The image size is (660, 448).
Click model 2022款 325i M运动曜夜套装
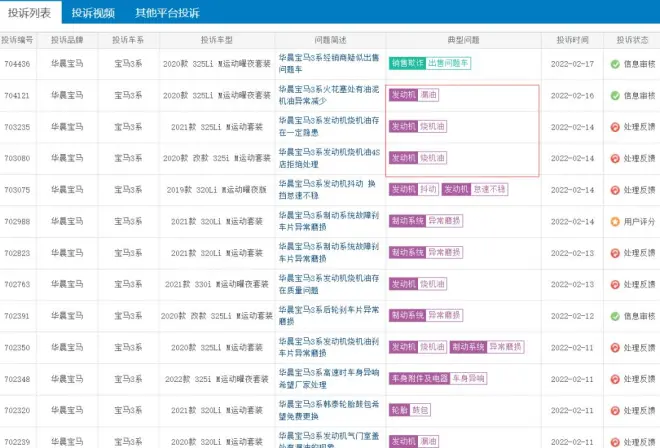216,379
